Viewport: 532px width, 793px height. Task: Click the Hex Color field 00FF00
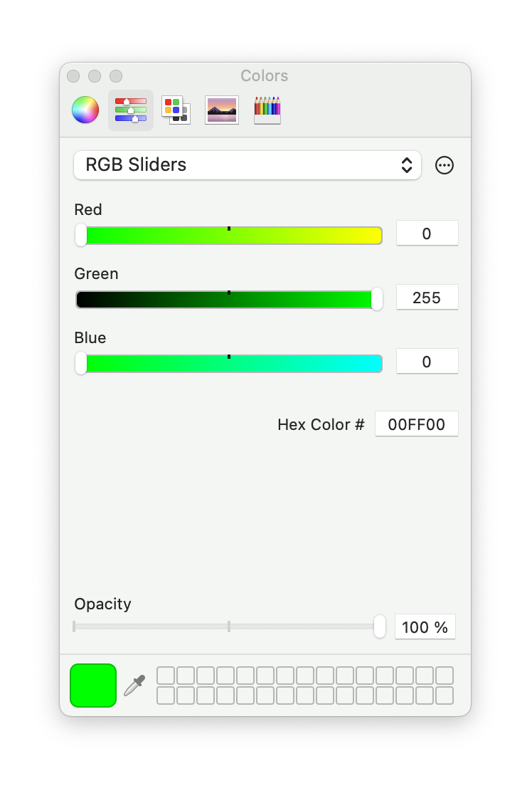(417, 424)
